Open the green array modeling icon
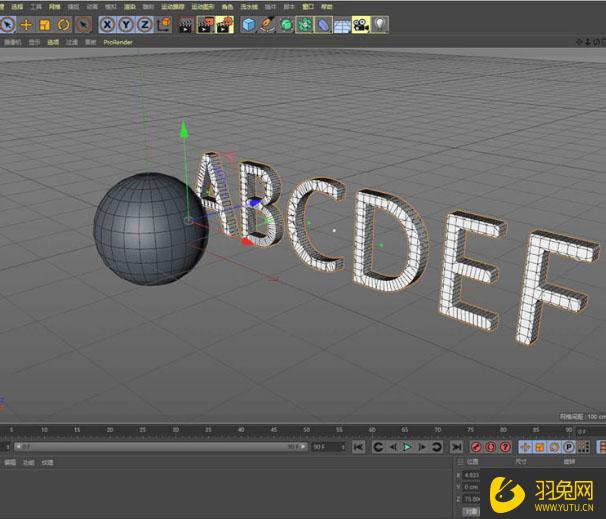The image size is (606, 519). point(305,25)
